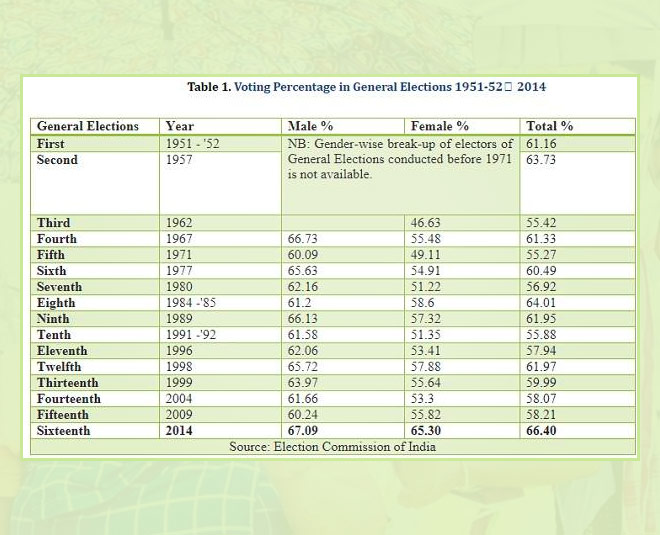This screenshot has height=535, width=660.
Task: Select the 'Sixth' election row label
Action: coord(52,271)
